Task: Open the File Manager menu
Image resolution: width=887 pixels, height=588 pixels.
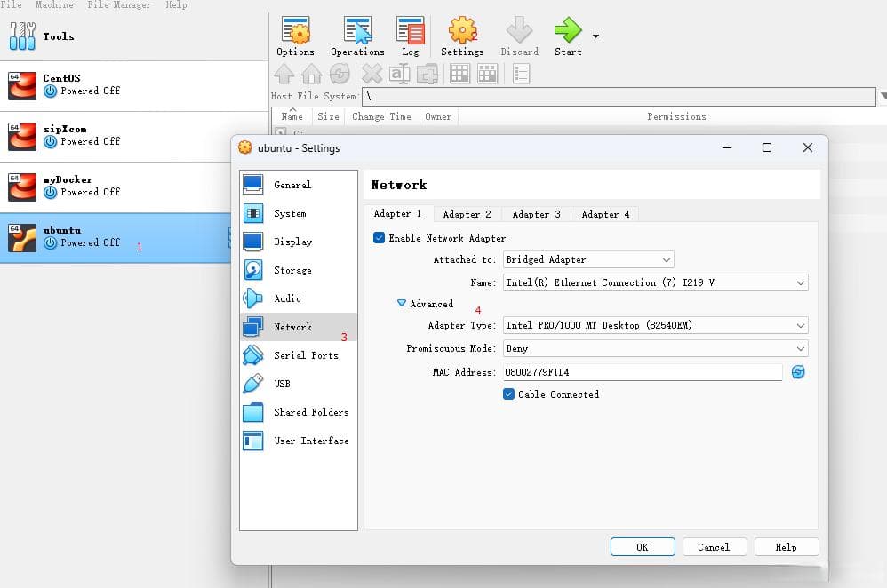Action: click(x=119, y=4)
